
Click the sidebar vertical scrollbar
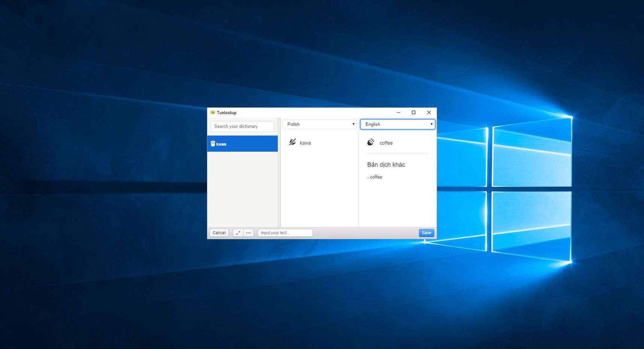[x=279, y=172]
